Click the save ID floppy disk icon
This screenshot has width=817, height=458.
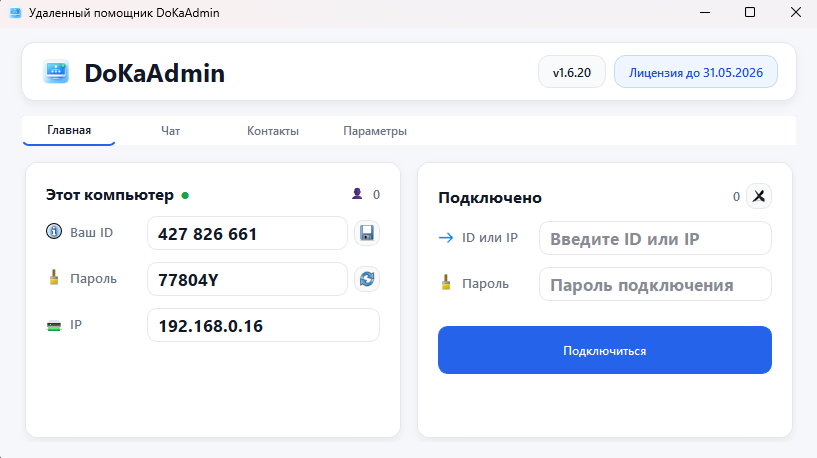point(367,233)
